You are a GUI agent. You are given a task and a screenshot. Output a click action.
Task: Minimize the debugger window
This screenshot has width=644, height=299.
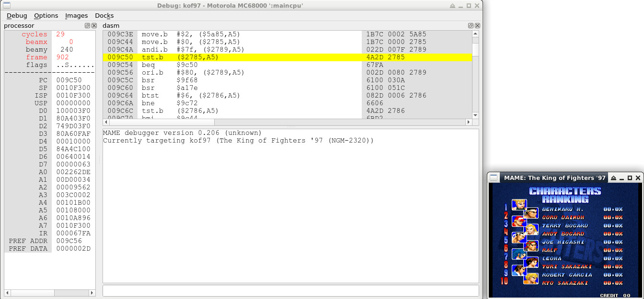click(x=461, y=6)
